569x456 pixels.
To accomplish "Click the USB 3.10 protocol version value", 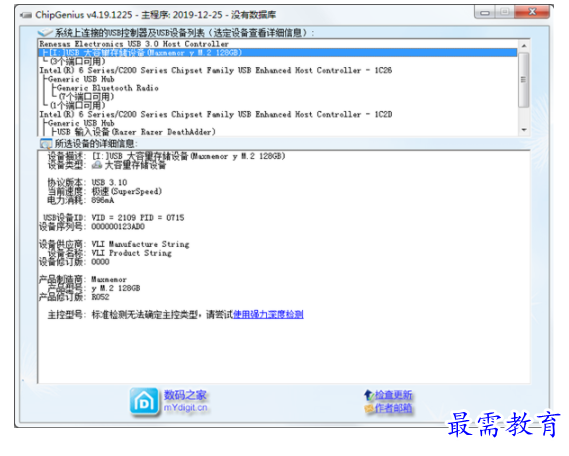I will pyautogui.click(x=109, y=182).
